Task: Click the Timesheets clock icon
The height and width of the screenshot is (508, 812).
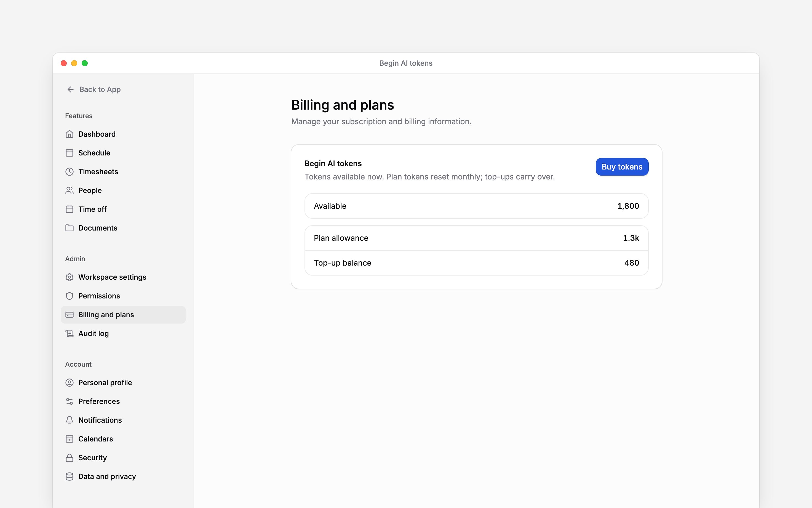Action: [x=70, y=172]
